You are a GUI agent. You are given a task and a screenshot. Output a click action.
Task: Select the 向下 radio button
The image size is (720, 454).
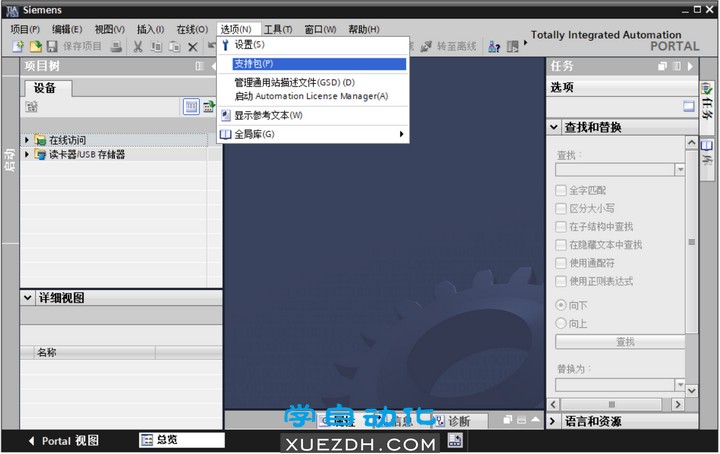click(561, 305)
